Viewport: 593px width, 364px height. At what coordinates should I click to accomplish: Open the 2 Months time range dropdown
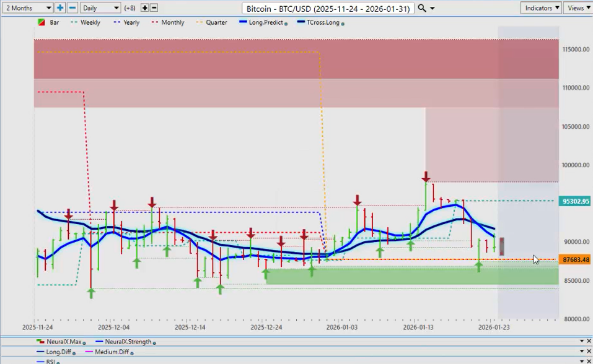(28, 8)
